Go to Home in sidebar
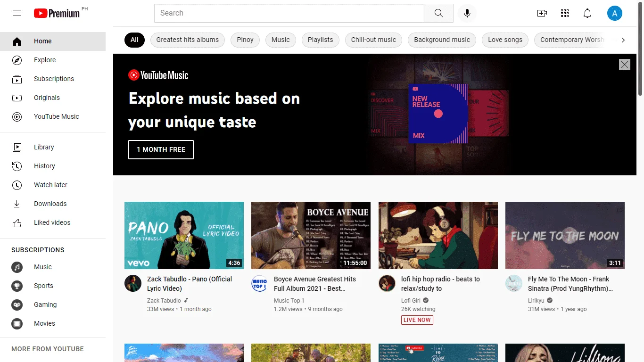Image resolution: width=644 pixels, height=362 pixels. pyautogui.click(x=53, y=41)
